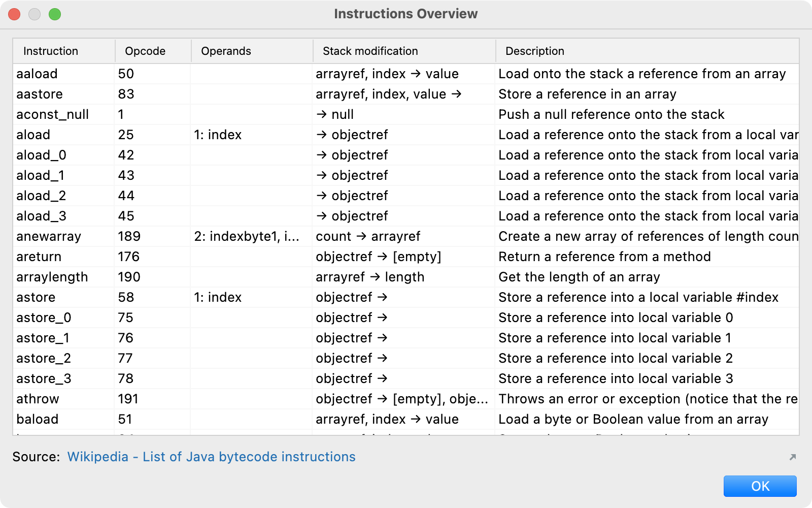Select the astore instruction cell
Viewport: 812px width, 508px height.
[x=64, y=297]
